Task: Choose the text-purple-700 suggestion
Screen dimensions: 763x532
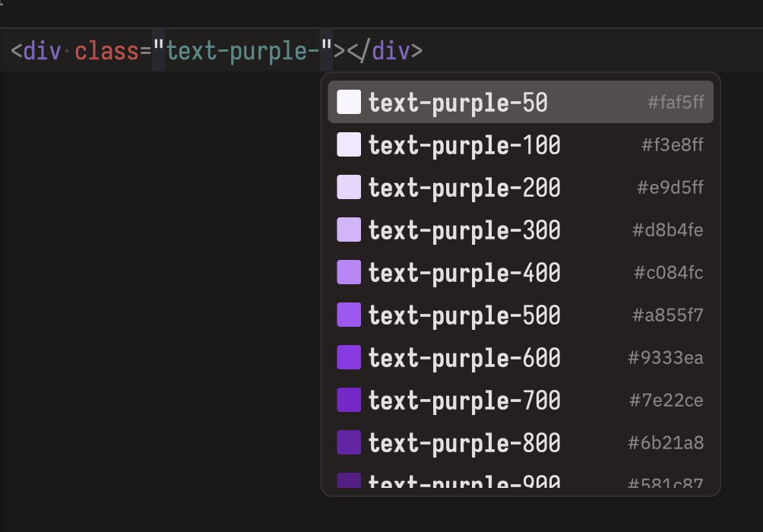Action: (520, 400)
